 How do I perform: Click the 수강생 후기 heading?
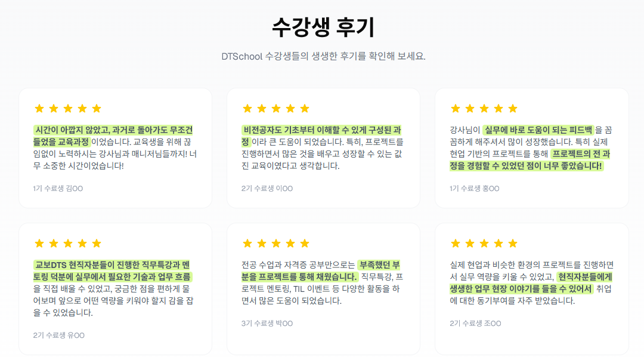323,27
